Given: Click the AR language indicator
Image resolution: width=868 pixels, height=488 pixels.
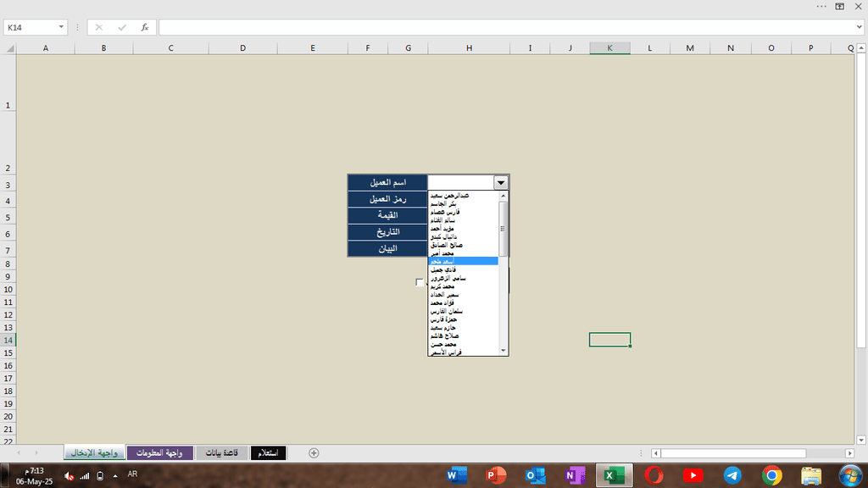Looking at the screenshot, I should (x=132, y=474).
